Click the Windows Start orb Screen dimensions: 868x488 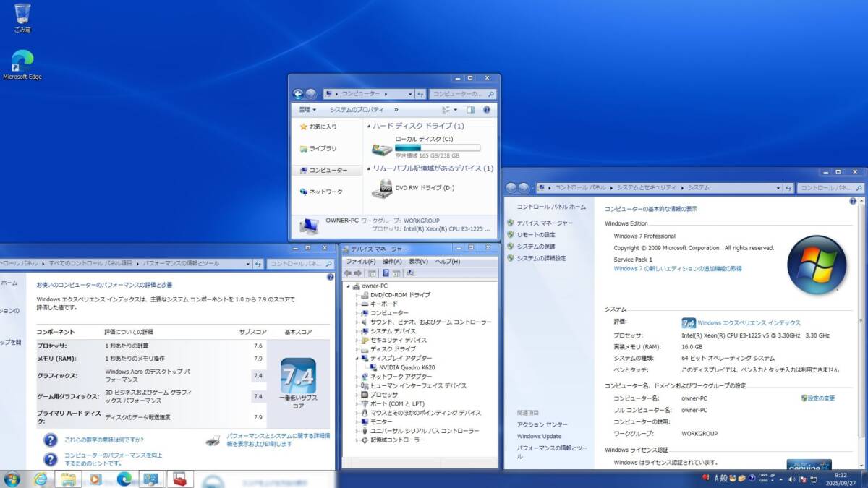pos(12,479)
